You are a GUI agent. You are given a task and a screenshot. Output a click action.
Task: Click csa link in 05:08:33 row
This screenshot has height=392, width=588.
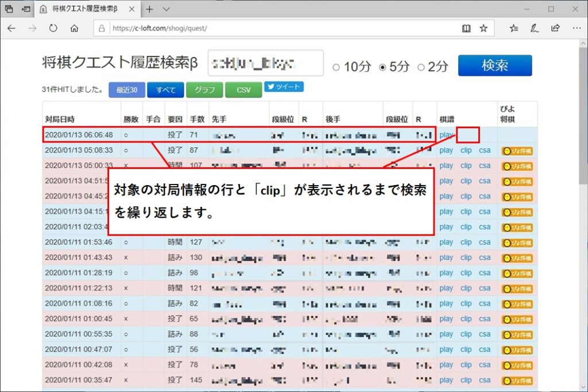[x=485, y=150]
